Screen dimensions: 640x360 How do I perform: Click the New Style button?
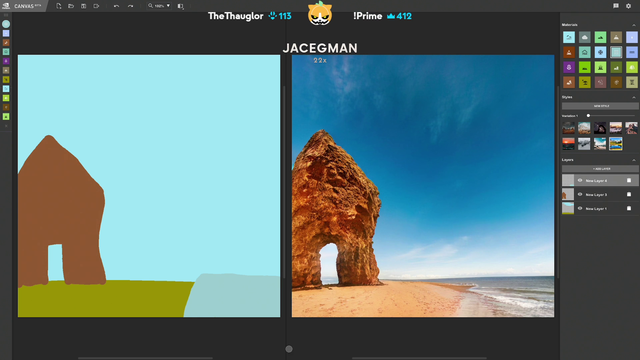600,106
